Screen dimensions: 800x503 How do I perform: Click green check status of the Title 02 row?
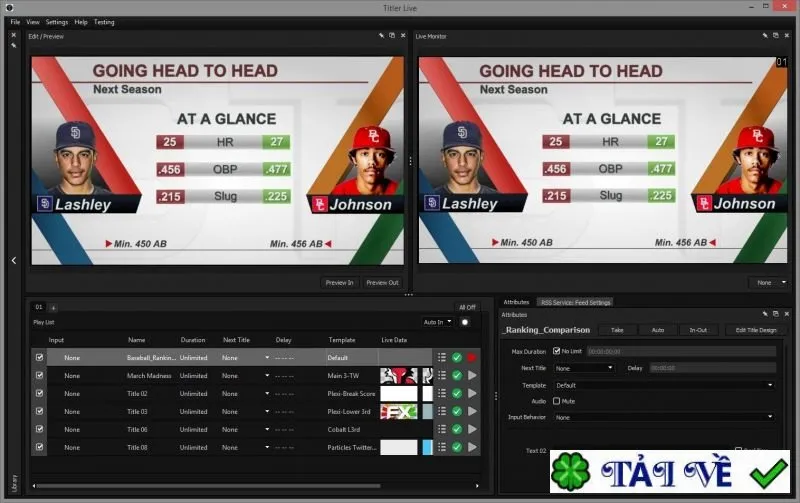pos(457,393)
